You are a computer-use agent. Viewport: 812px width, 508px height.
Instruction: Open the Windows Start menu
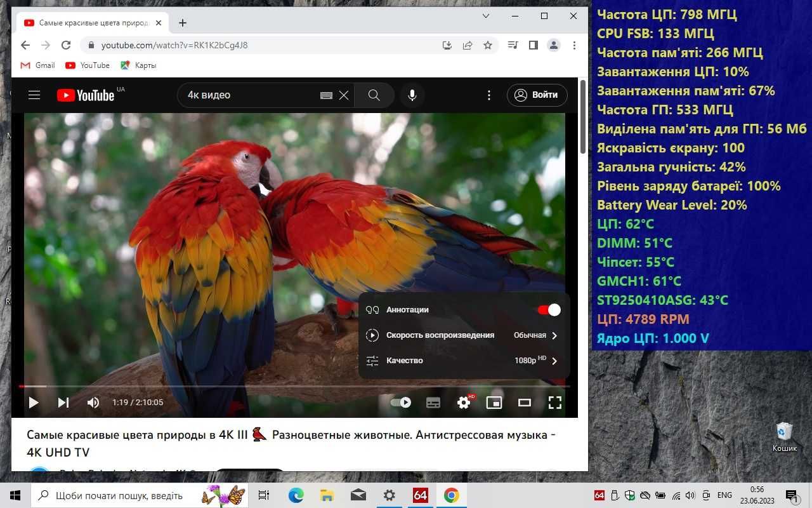click(x=15, y=495)
